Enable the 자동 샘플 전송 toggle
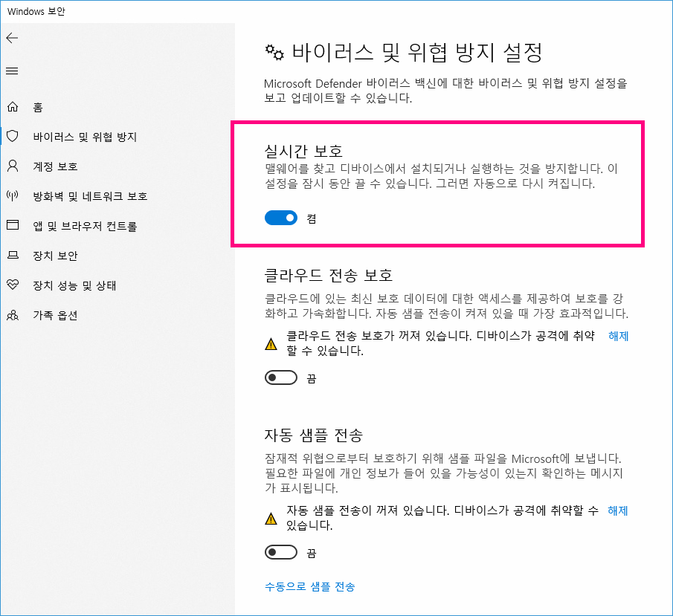 pos(281,552)
